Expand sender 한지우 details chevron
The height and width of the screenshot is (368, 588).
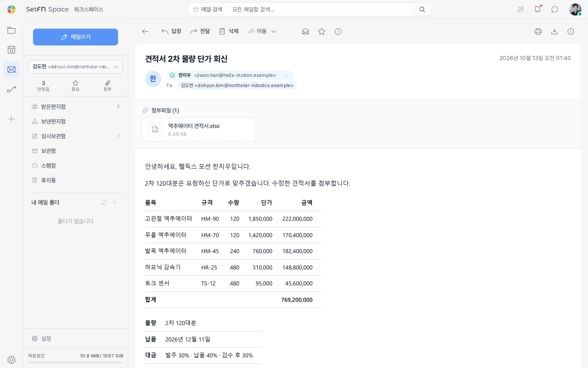[286, 75]
